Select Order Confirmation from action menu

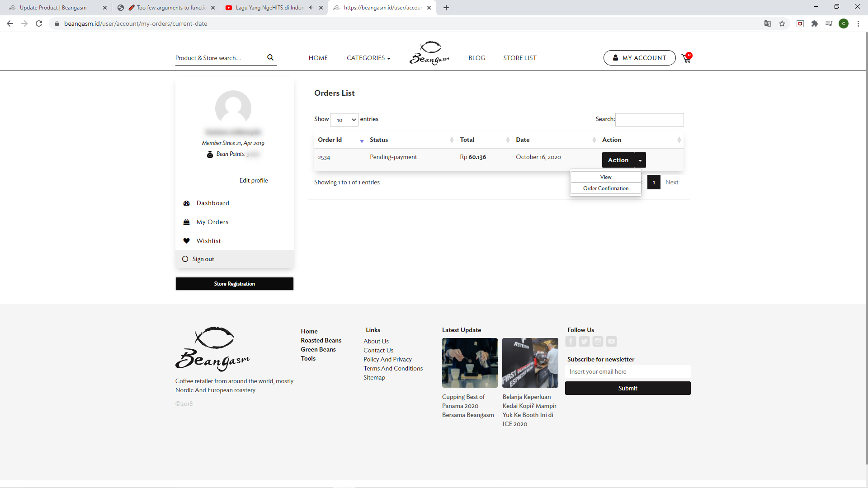(x=605, y=188)
